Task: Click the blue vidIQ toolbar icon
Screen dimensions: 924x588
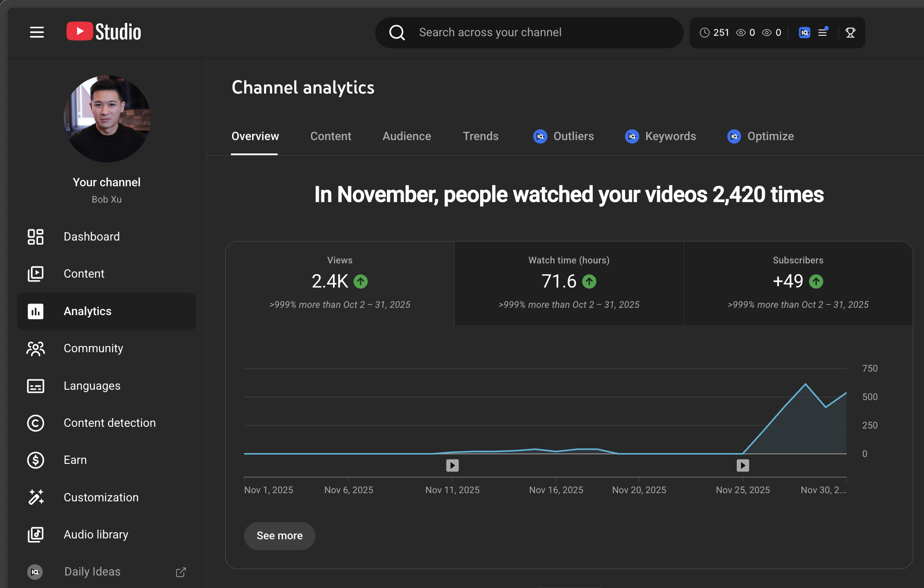Action: (804, 33)
